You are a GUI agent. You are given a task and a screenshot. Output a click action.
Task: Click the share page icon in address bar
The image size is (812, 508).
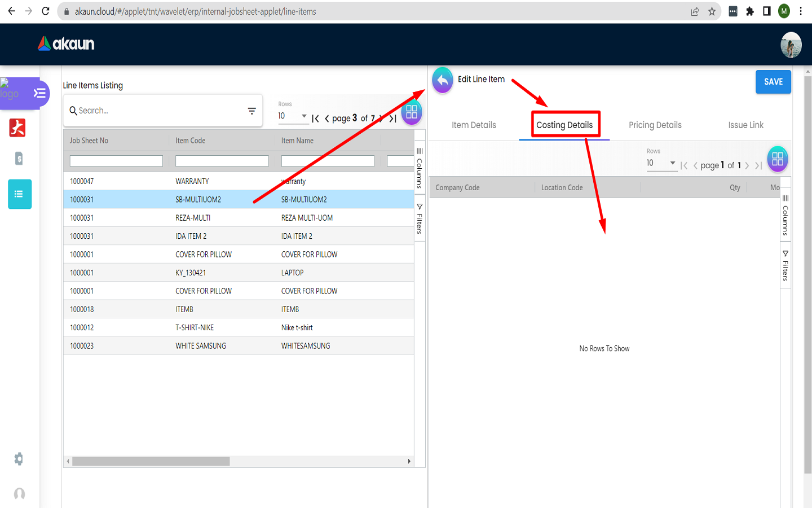pyautogui.click(x=695, y=11)
